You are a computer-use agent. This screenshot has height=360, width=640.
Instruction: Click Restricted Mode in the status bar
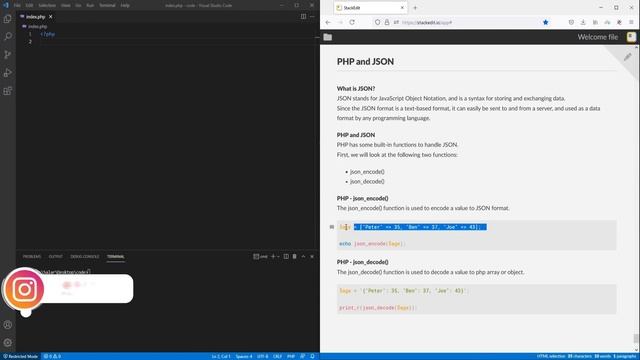coord(21,356)
